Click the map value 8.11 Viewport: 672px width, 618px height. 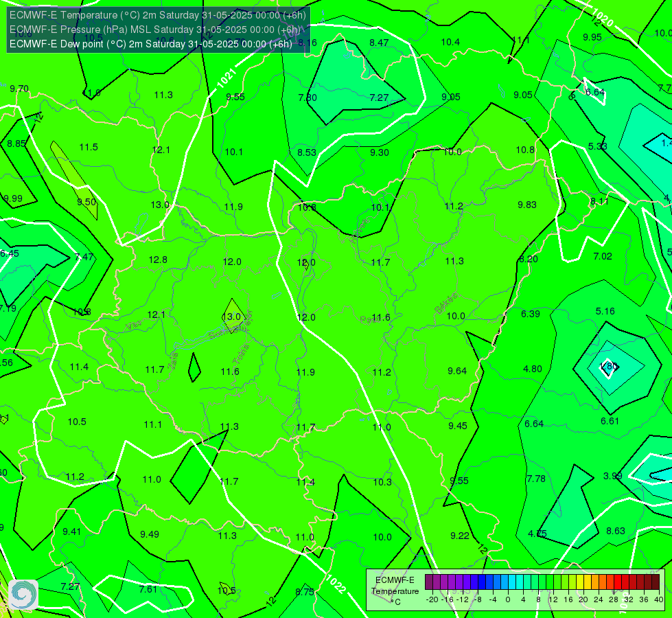[x=599, y=201]
